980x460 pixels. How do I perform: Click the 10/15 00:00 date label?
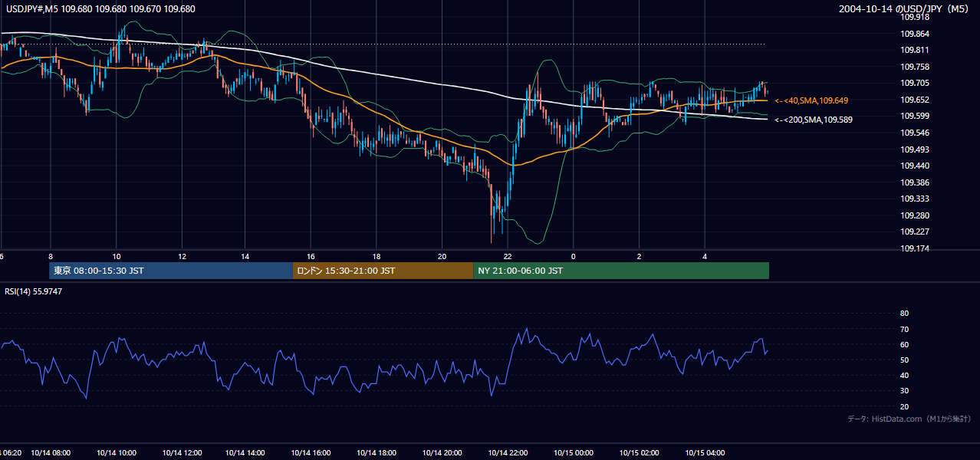pyautogui.click(x=574, y=453)
